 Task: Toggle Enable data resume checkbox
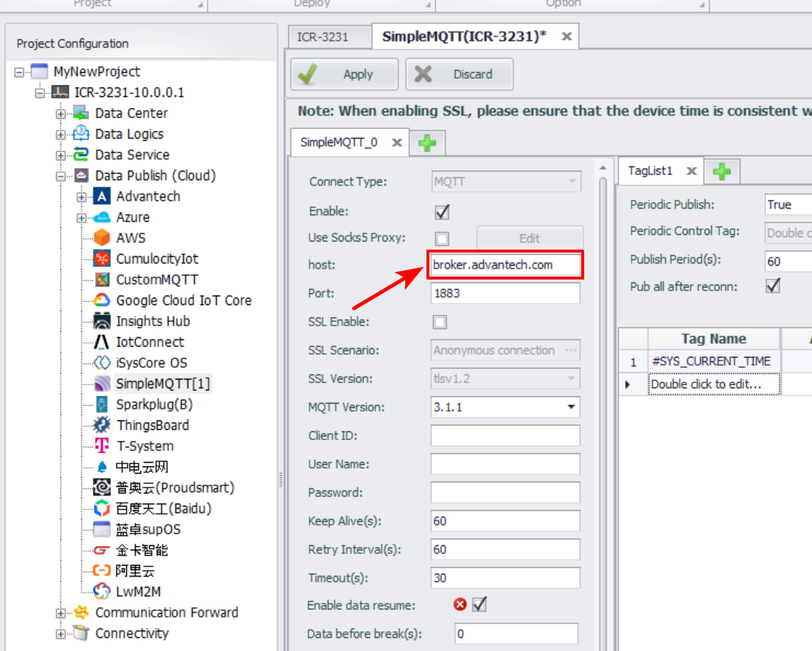pyautogui.click(x=480, y=604)
